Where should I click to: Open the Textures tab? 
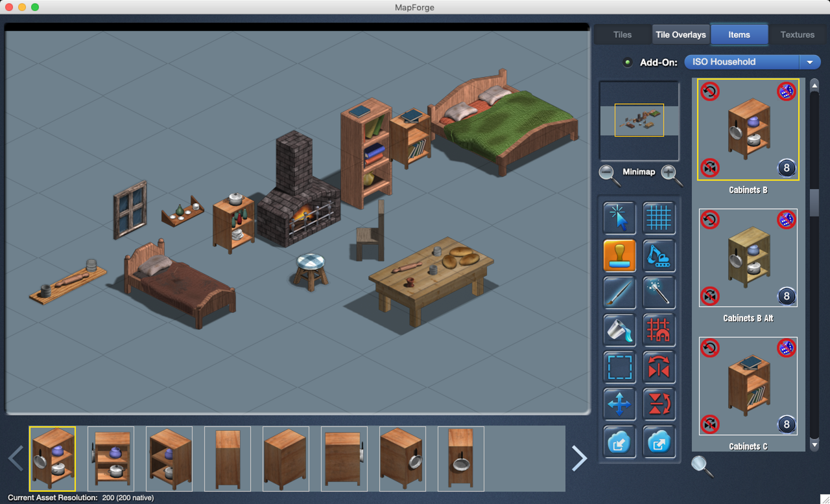click(797, 35)
